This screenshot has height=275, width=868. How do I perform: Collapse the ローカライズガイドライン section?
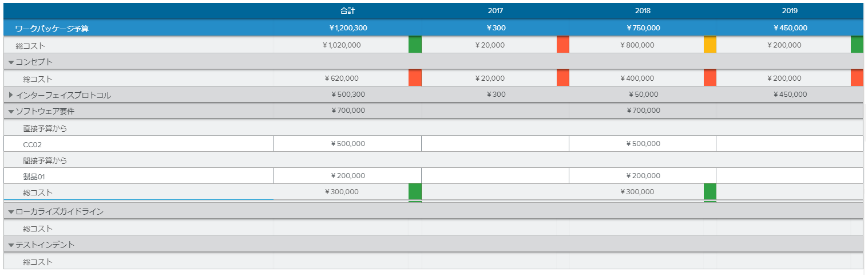coord(11,212)
